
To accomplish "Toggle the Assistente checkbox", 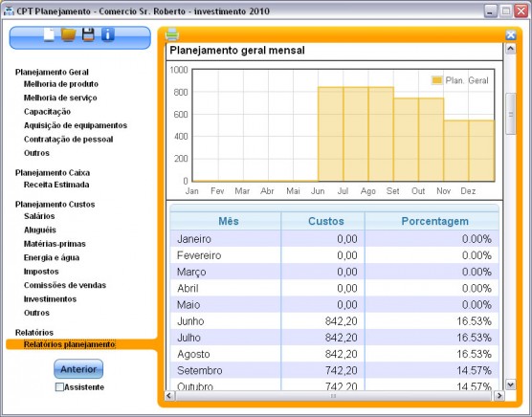I will (59, 387).
